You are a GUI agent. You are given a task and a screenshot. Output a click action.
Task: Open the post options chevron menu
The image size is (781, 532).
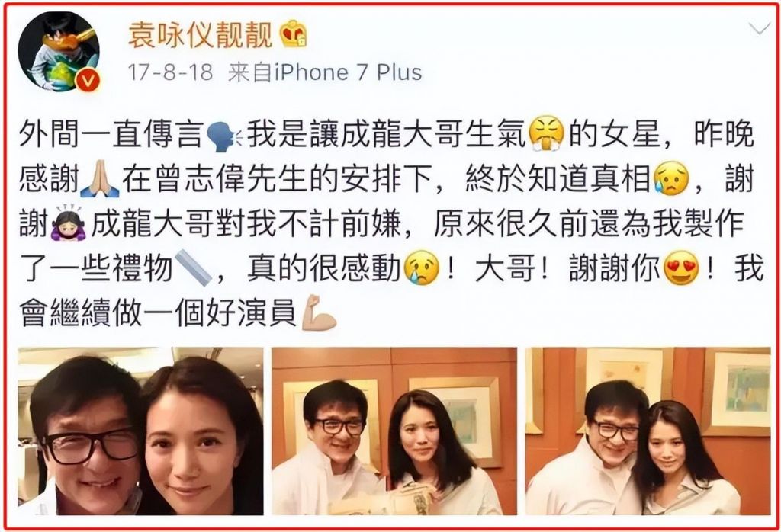tap(759, 29)
